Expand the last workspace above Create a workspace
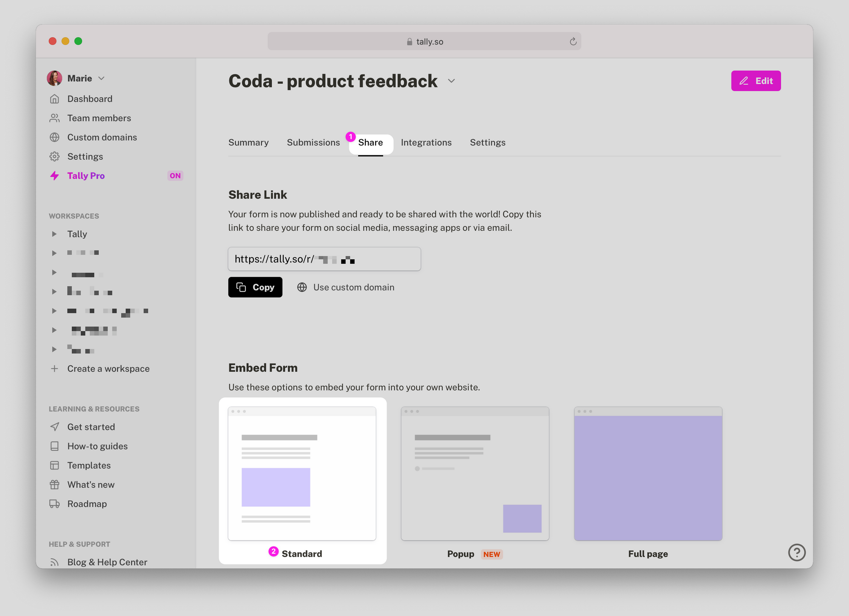The width and height of the screenshot is (849, 616). (54, 349)
